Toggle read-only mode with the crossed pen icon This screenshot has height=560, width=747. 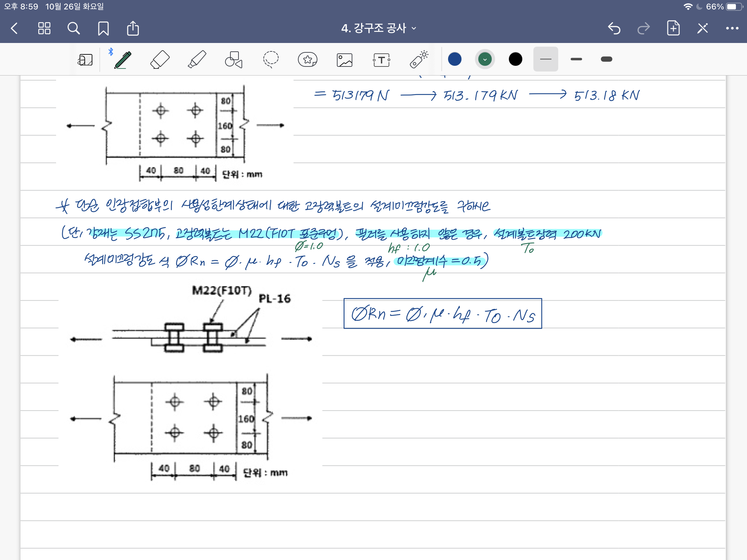pos(703,28)
